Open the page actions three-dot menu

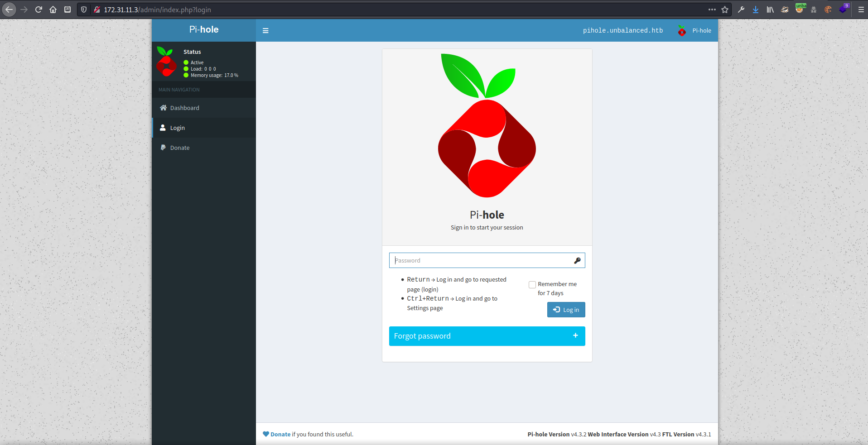click(712, 10)
